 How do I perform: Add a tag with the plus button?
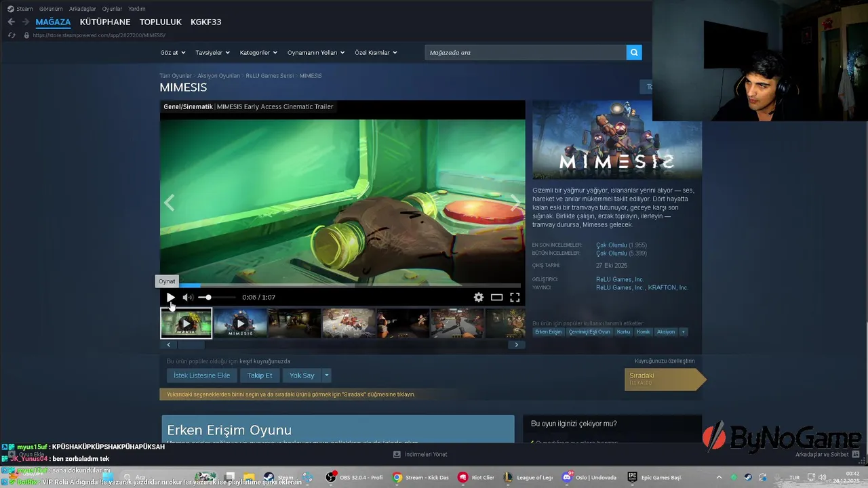(684, 332)
